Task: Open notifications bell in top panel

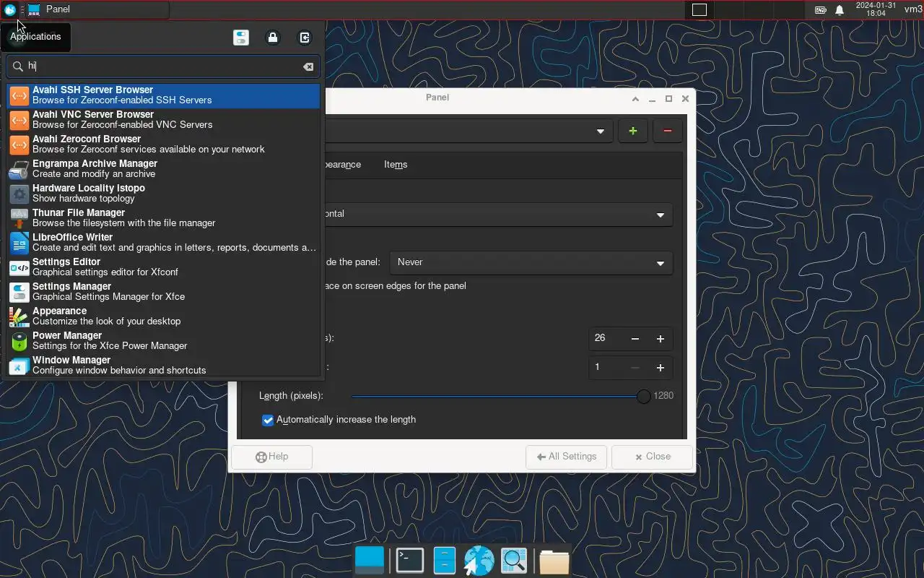Action: (x=840, y=10)
